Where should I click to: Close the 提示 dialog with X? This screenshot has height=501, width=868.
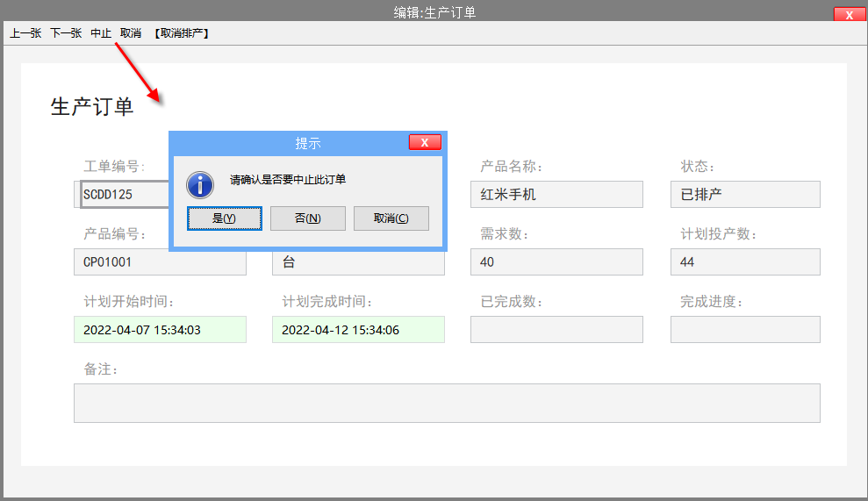coord(425,142)
